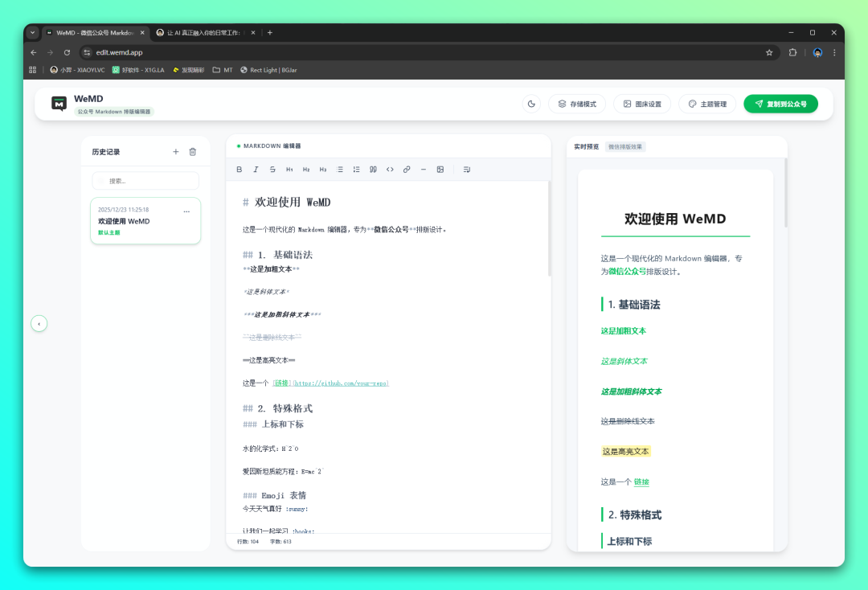
Task: Toggle word wrap icon at toolbar end
Action: (467, 170)
